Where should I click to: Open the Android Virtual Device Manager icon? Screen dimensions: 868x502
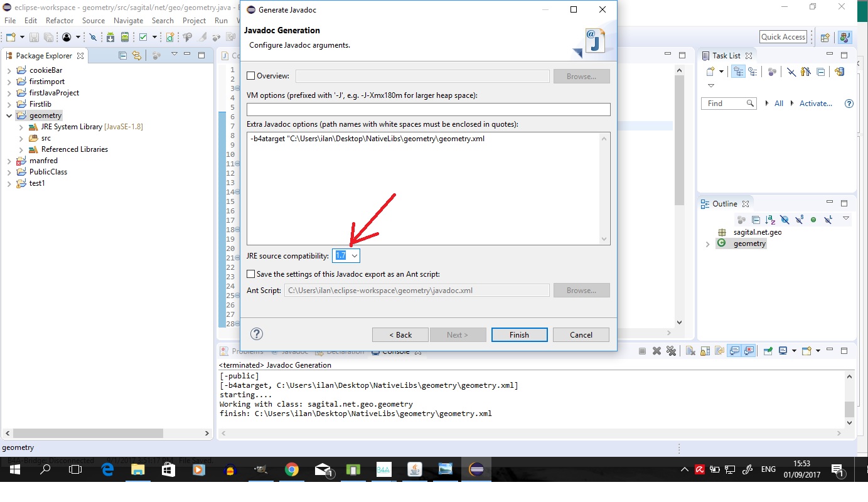pyautogui.click(x=125, y=38)
